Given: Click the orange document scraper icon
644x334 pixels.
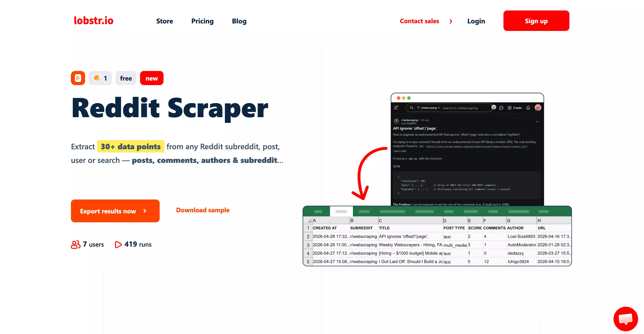Looking at the screenshot, I should click(x=78, y=78).
